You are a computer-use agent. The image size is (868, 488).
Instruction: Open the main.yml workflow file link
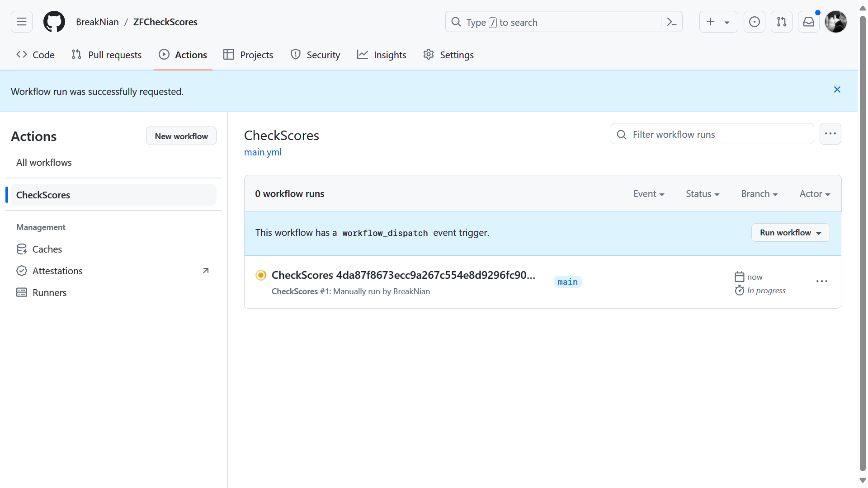(x=263, y=152)
